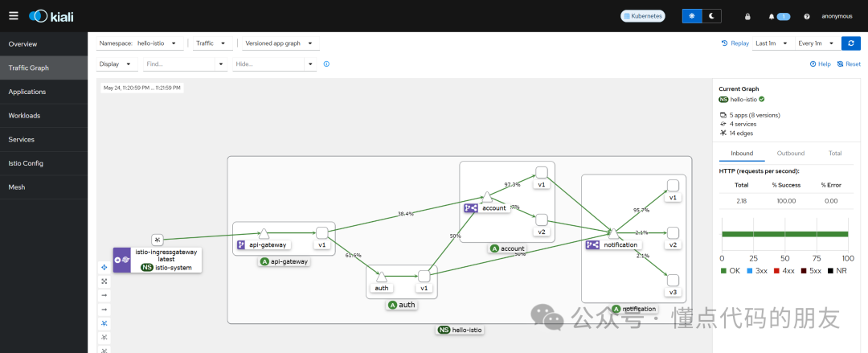Switch to the Outbound tab

[x=791, y=153]
